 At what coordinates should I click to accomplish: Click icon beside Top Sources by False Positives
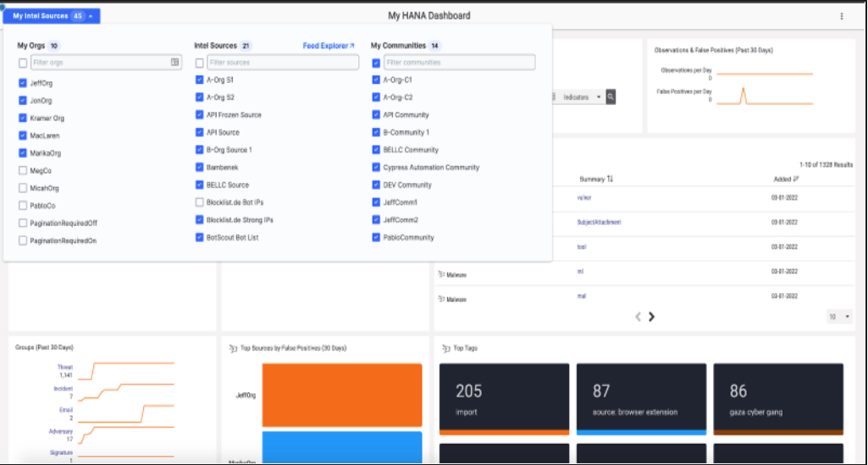point(233,348)
